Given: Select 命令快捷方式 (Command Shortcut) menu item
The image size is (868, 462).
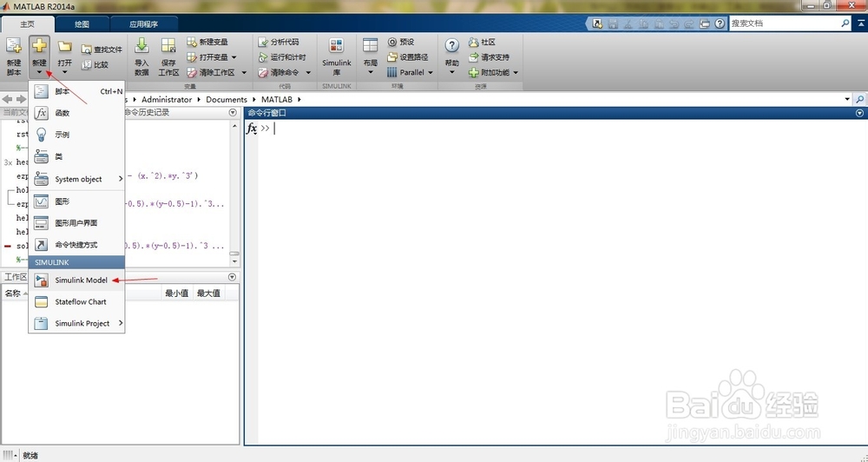Looking at the screenshot, I should pyautogui.click(x=77, y=245).
